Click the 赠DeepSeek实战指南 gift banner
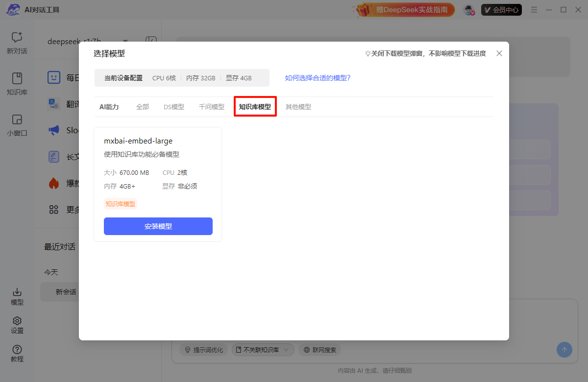Screen dimensions: 588x382 [405, 10]
